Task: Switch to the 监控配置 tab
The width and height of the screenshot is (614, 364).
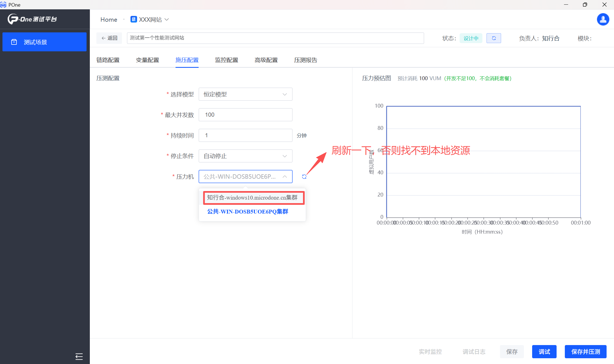Action: pyautogui.click(x=226, y=60)
